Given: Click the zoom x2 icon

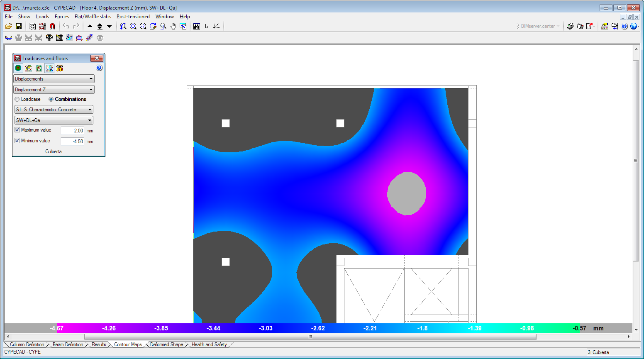Looking at the screenshot, I should click(x=143, y=26).
